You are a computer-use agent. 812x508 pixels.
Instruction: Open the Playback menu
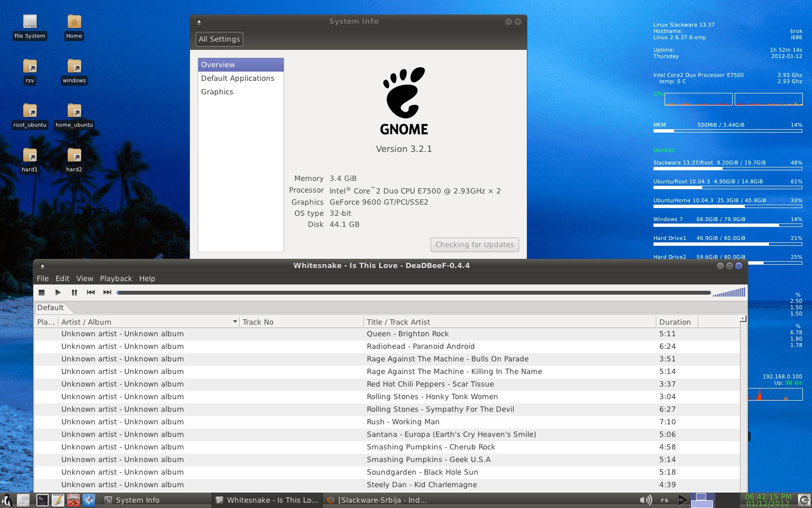click(x=116, y=279)
